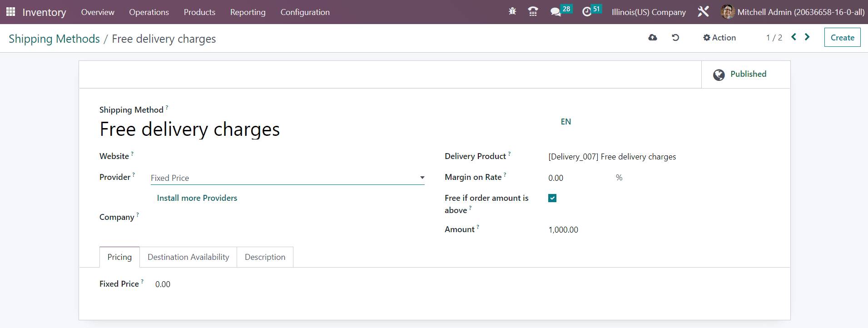Open Illinois(US) Company switcher
Screen dimensions: 868x328
click(x=649, y=12)
